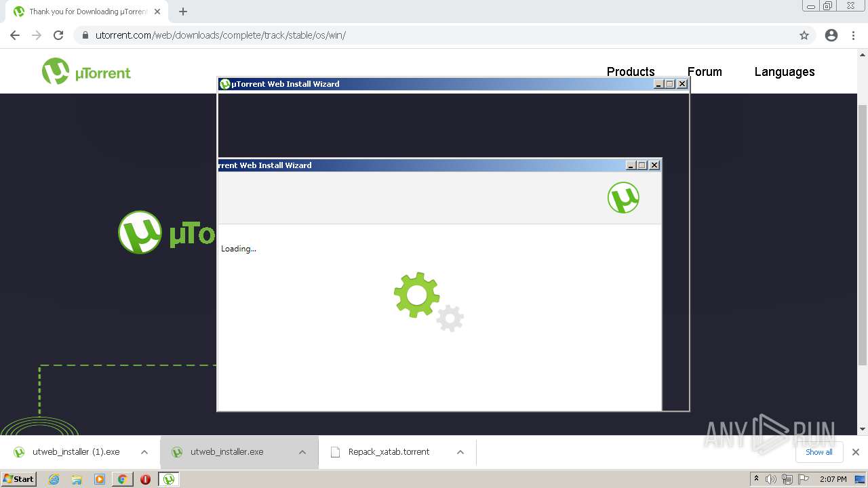Minimize the back µTorrent Web Install Wizard
The height and width of the screenshot is (488, 868).
coord(658,84)
